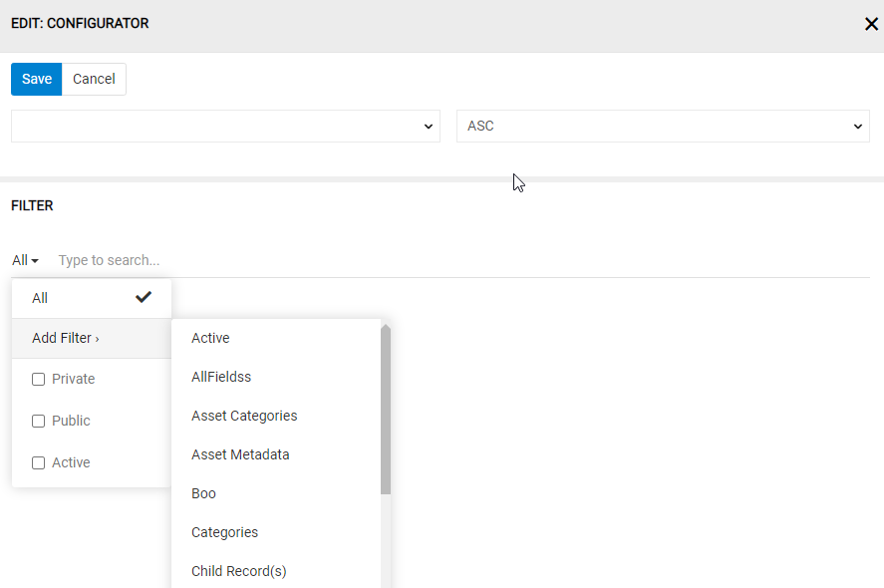Select Child Record(s) filter option
Image resolution: width=884 pixels, height=588 pixels.
pos(239,571)
